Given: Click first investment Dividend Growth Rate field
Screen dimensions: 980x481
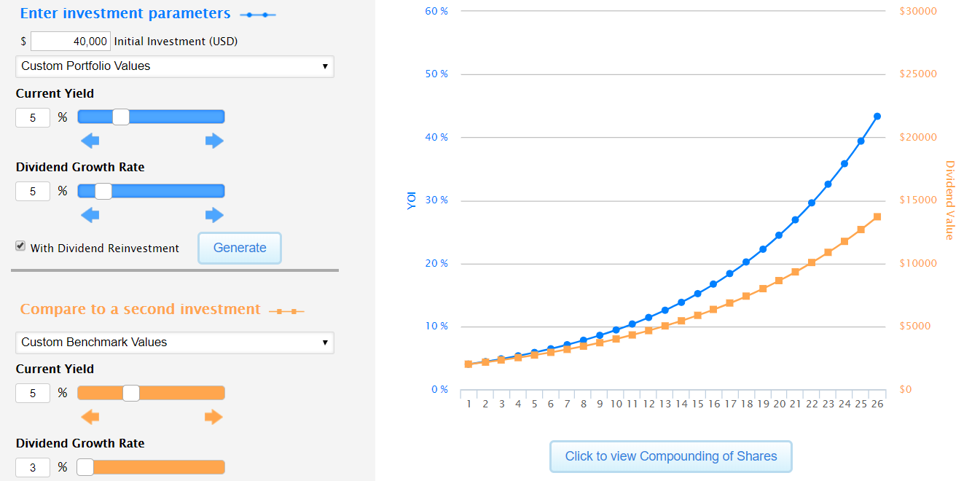Looking at the screenshot, I should [33, 192].
